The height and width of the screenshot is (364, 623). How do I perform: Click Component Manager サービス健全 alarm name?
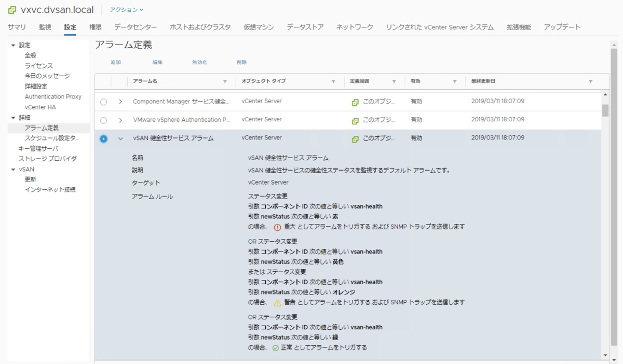pyautogui.click(x=181, y=102)
